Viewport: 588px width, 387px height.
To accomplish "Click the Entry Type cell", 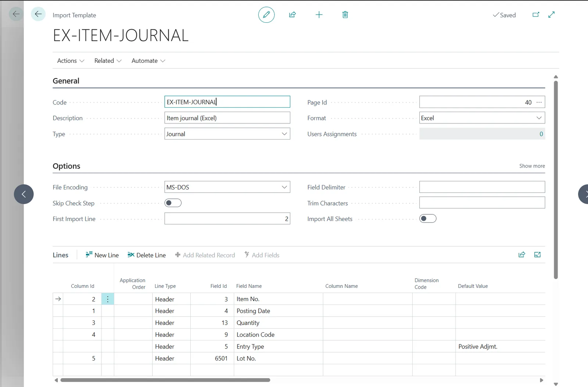I will 278,347.
